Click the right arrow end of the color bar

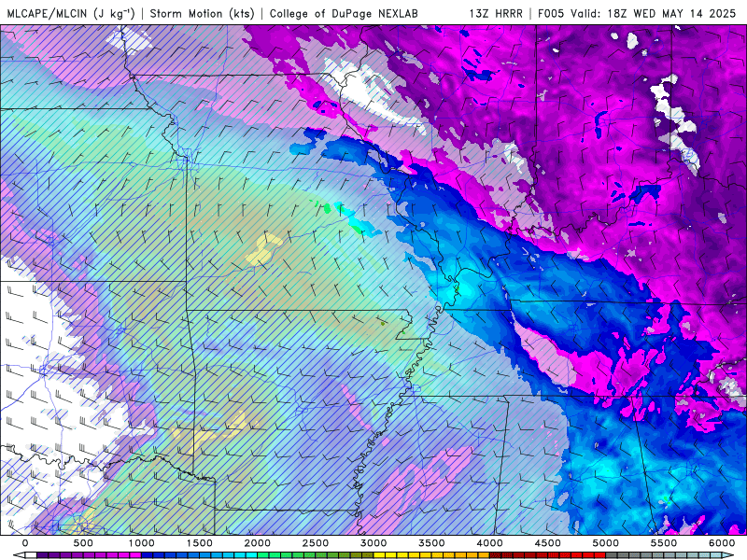(728, 555)
